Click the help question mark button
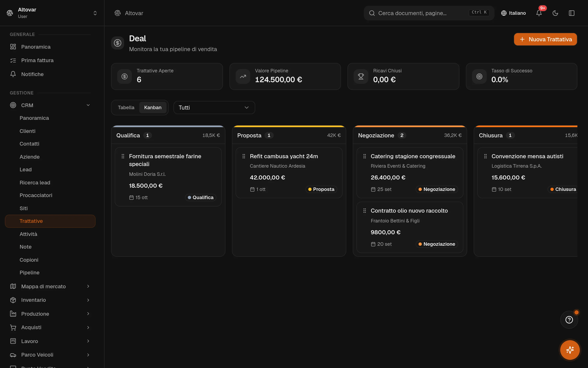 pos(569,320)
